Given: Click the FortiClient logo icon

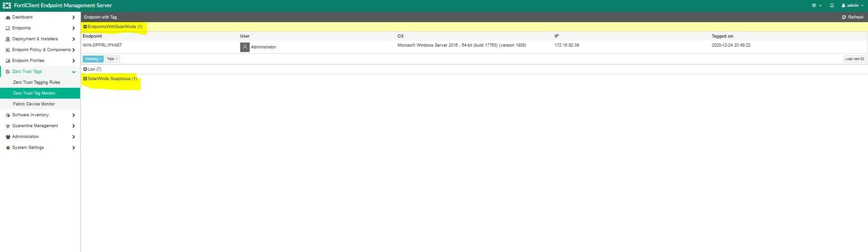Looking at the screenshot, I should (x=7, y=5).
